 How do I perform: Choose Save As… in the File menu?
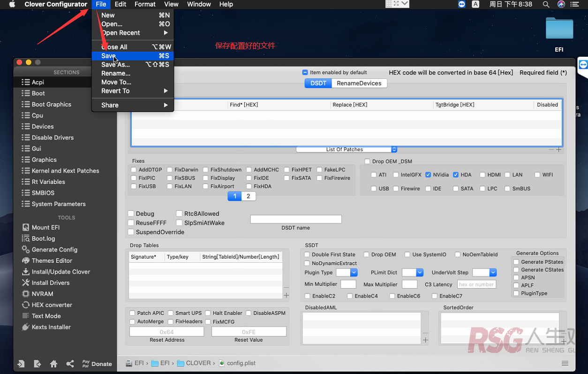[133, 65]
